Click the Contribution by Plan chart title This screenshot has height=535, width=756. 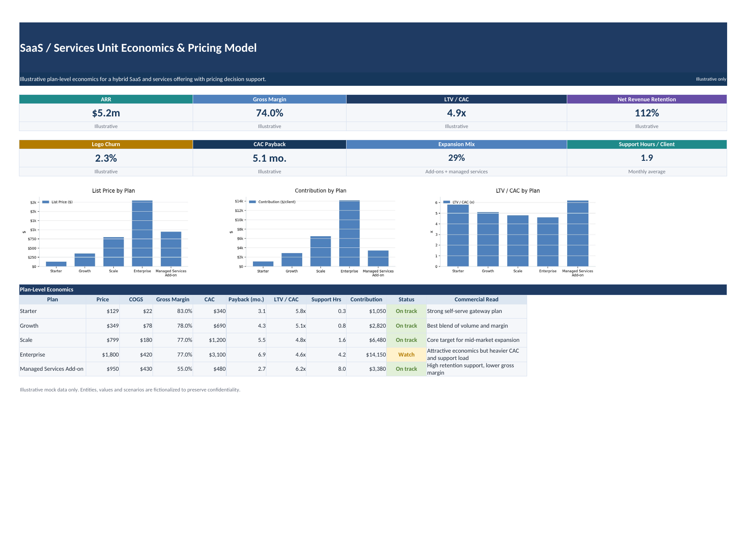(320, 191)
